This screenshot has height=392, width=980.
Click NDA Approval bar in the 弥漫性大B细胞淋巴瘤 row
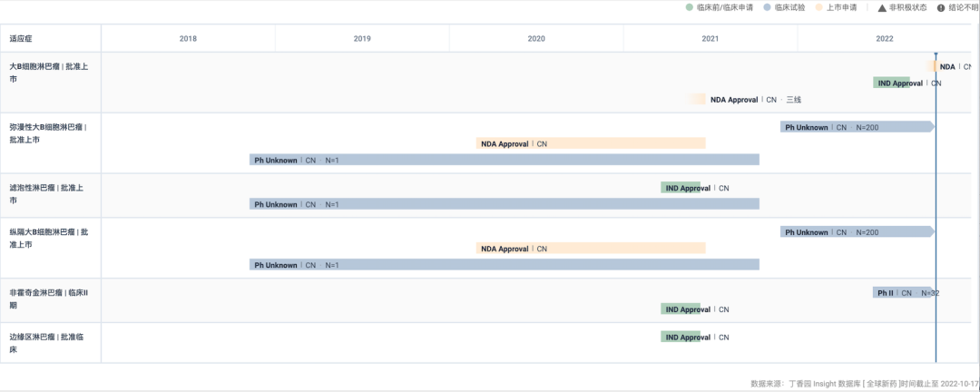(590, 143)
